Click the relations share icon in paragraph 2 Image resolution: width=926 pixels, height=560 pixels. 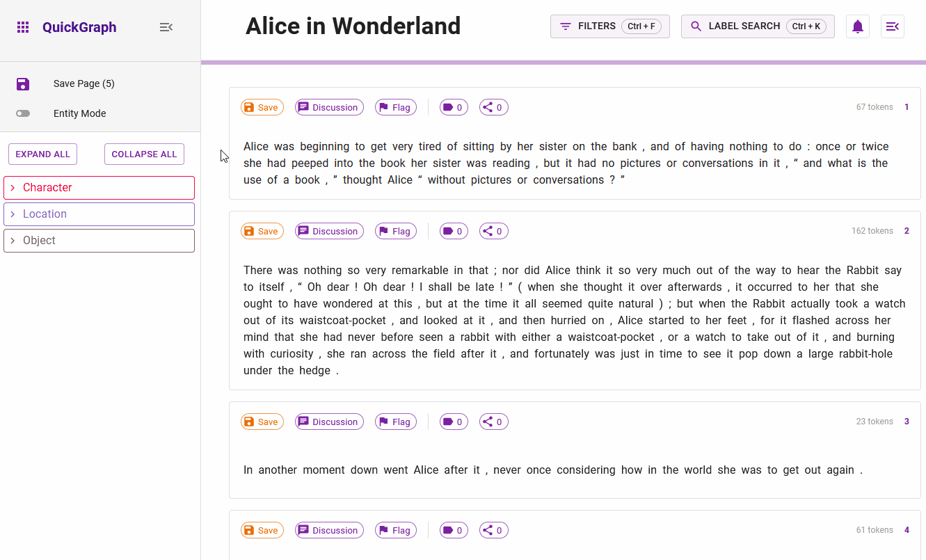[x=493, y=231]
